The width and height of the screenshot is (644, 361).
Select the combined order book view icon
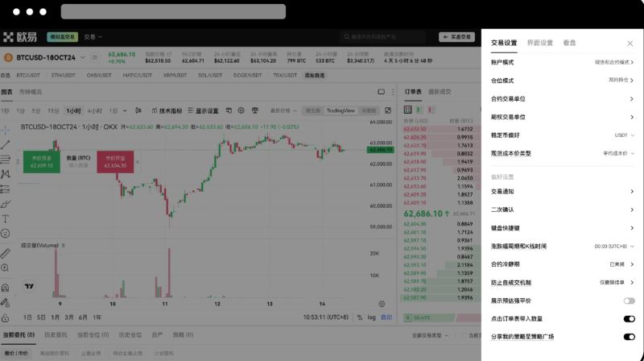coord(408,110)
